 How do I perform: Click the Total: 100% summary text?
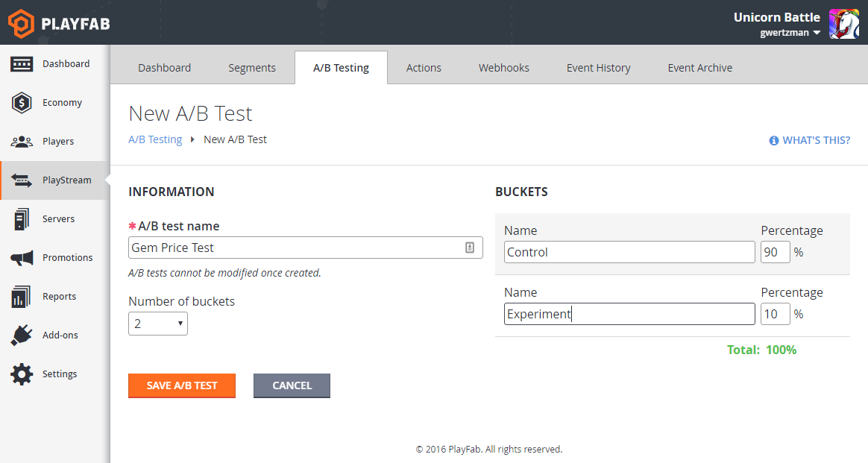pos(761,350)
